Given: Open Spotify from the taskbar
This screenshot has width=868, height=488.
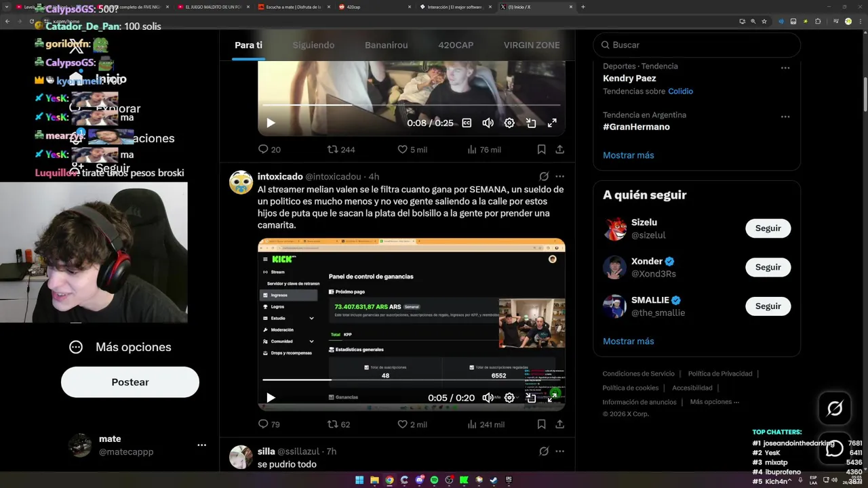Looking at the screenshot, I should click(434, 480).
